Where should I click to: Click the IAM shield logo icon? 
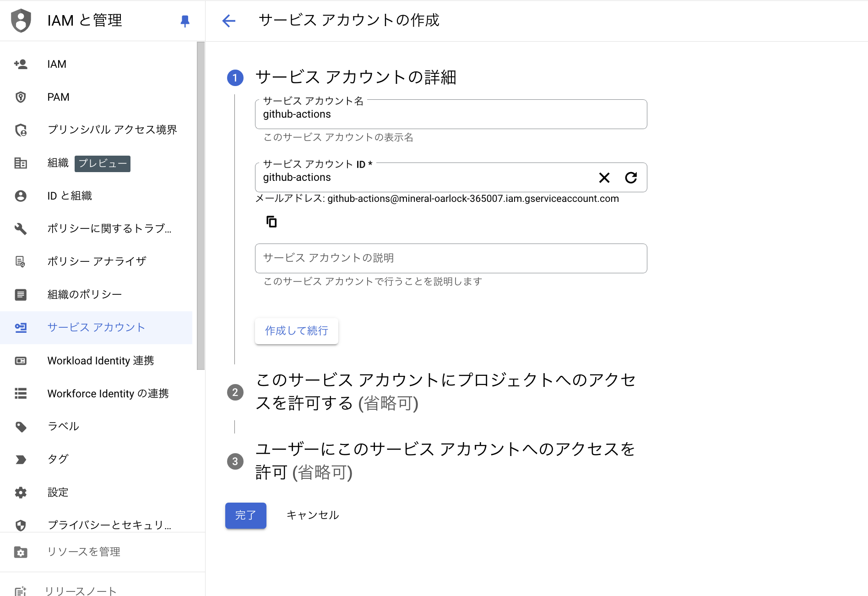[x=21, y=21]
